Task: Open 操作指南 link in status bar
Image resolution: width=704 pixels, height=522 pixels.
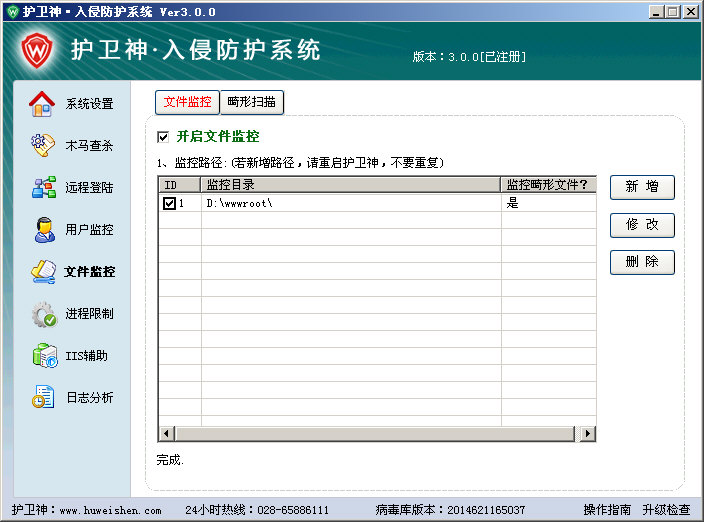Action: click(x=607, y=510)
